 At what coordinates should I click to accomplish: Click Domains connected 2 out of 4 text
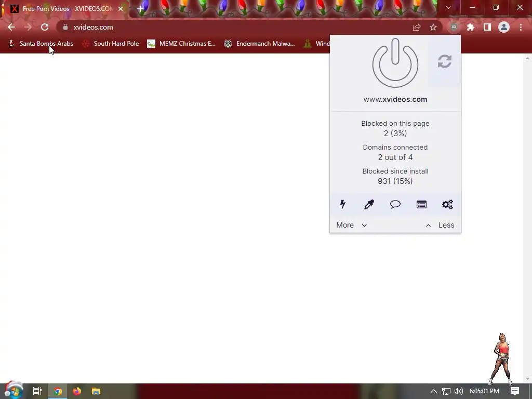point(395,152)
